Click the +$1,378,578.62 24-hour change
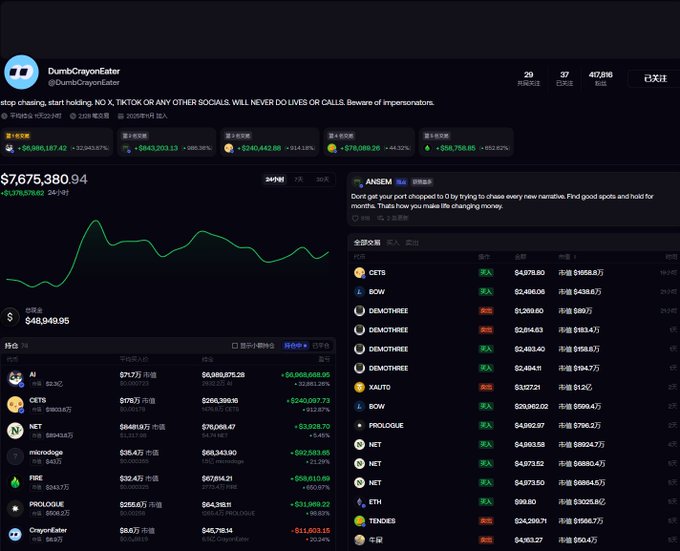The image size is (680, 551). [23, 193]
